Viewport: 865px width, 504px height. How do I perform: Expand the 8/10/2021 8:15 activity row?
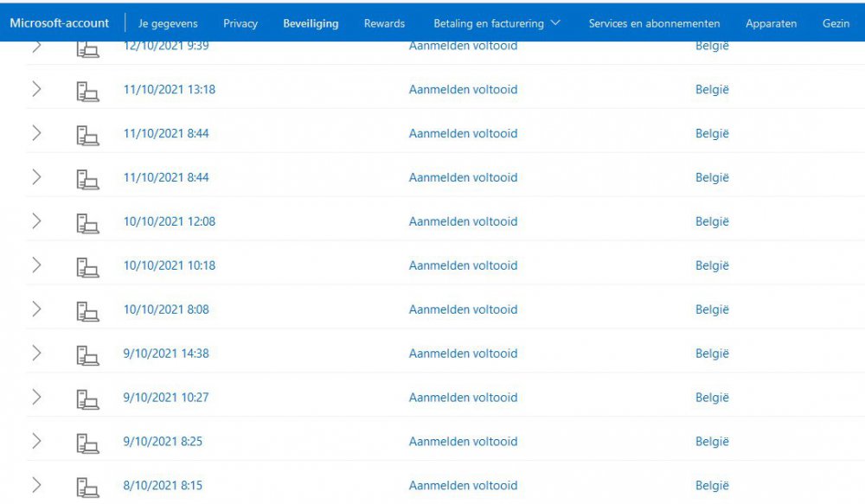pos(36,485)
